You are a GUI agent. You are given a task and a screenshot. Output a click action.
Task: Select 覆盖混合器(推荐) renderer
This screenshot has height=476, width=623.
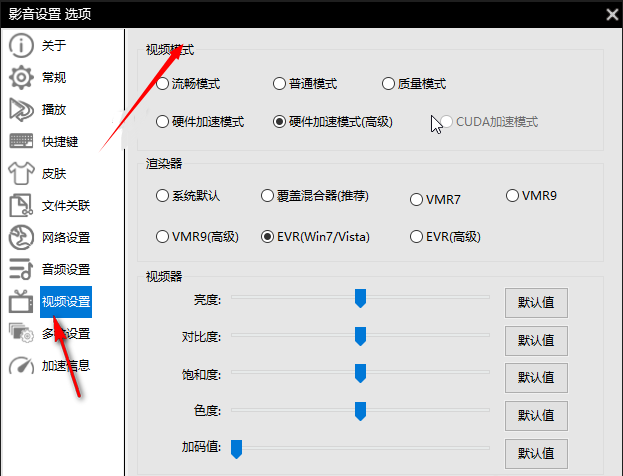(267, 196)
